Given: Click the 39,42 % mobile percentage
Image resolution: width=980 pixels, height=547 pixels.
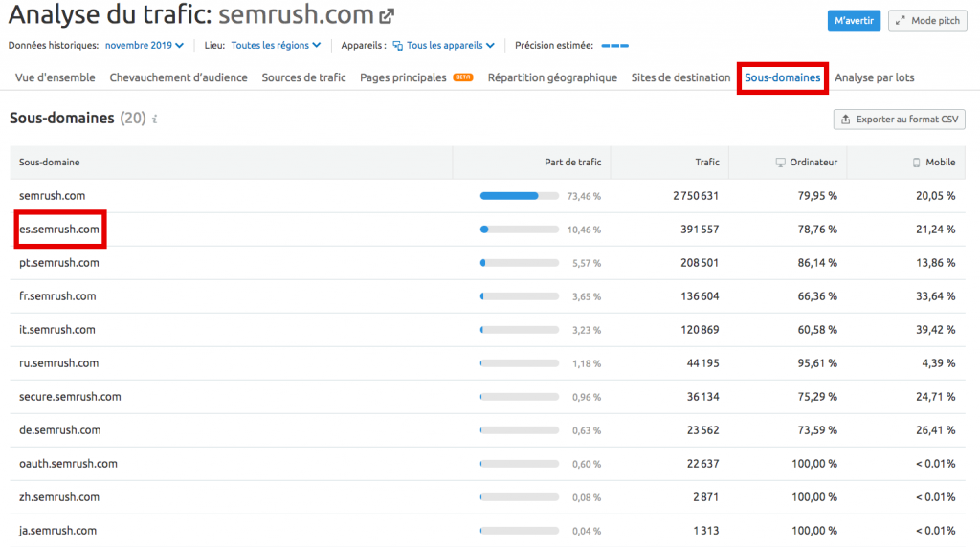Looking at the screenshot, I should [x=936, y=330].
